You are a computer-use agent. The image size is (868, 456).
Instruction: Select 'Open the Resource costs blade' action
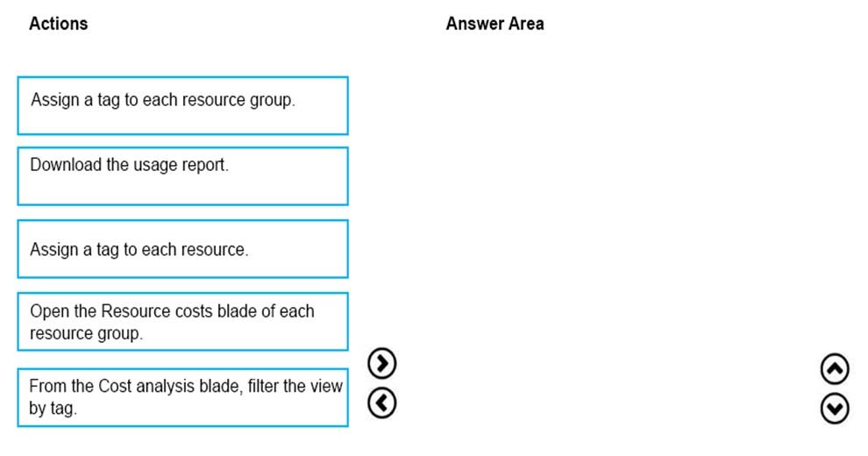tap(182, 322)
